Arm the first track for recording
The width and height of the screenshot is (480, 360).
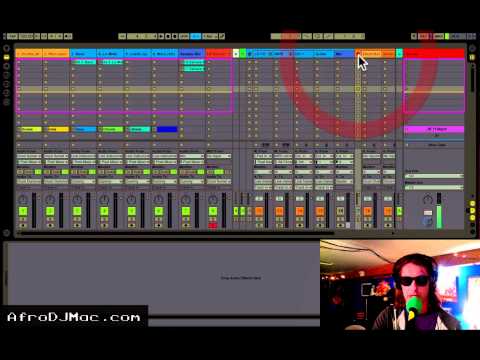click(23, 226)
